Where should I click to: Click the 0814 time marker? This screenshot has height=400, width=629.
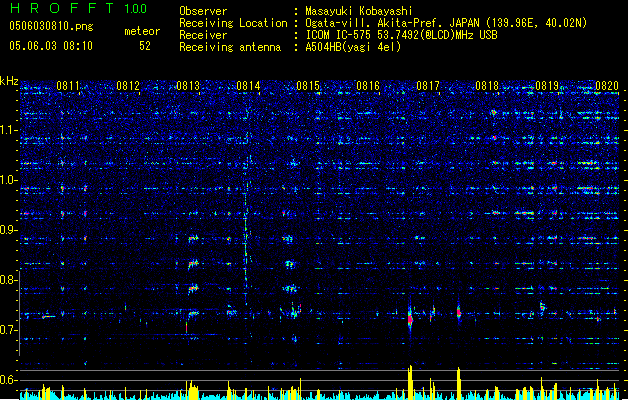pyautogui.click(x=248, y=86)
